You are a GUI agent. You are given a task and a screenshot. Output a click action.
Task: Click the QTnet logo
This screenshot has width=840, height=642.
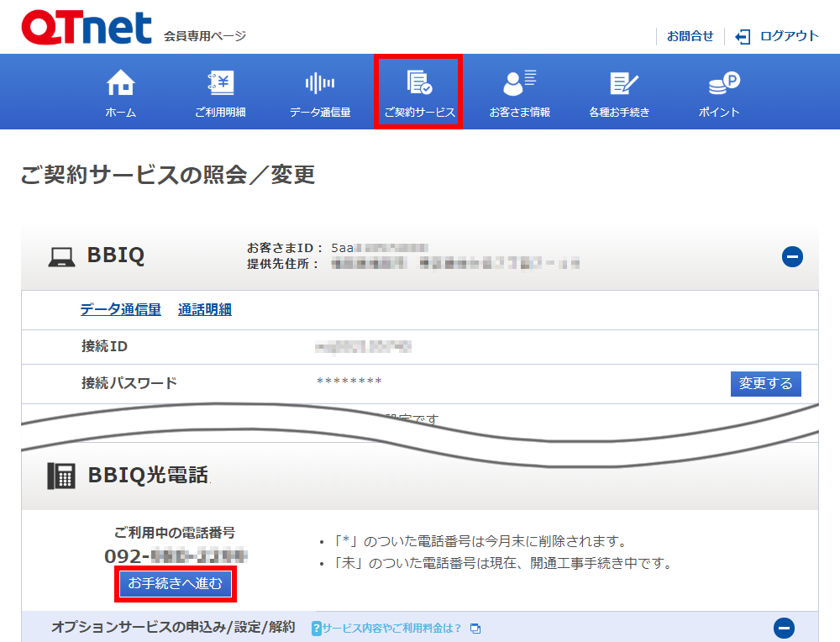(87, 28)
